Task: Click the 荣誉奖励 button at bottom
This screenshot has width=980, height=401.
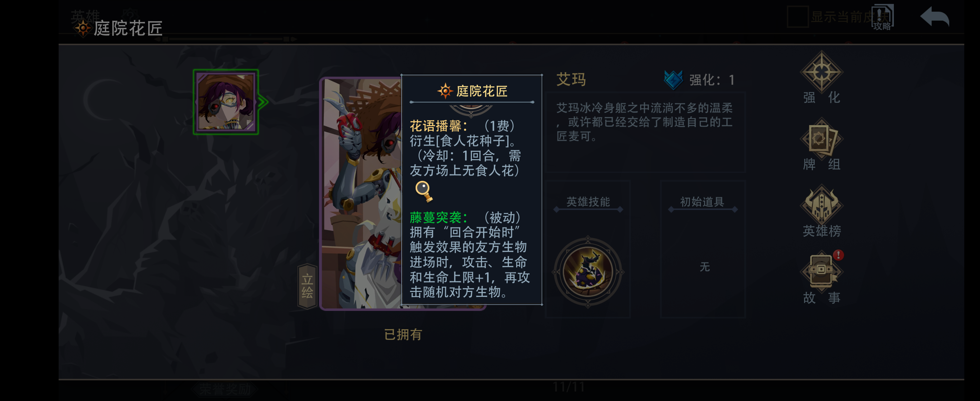Action: (x=225, y=389)
